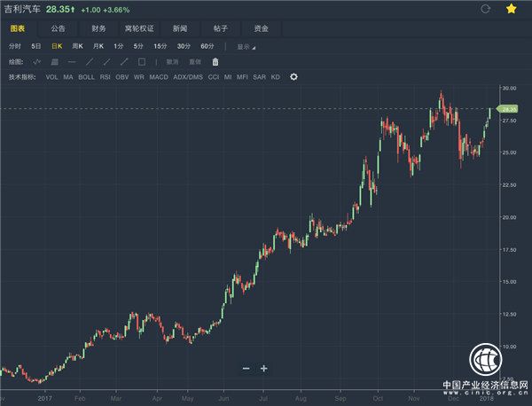Click the trash icon to delete drawings
Viewport: 532px width, 406px height.
[x=215, y=61]
